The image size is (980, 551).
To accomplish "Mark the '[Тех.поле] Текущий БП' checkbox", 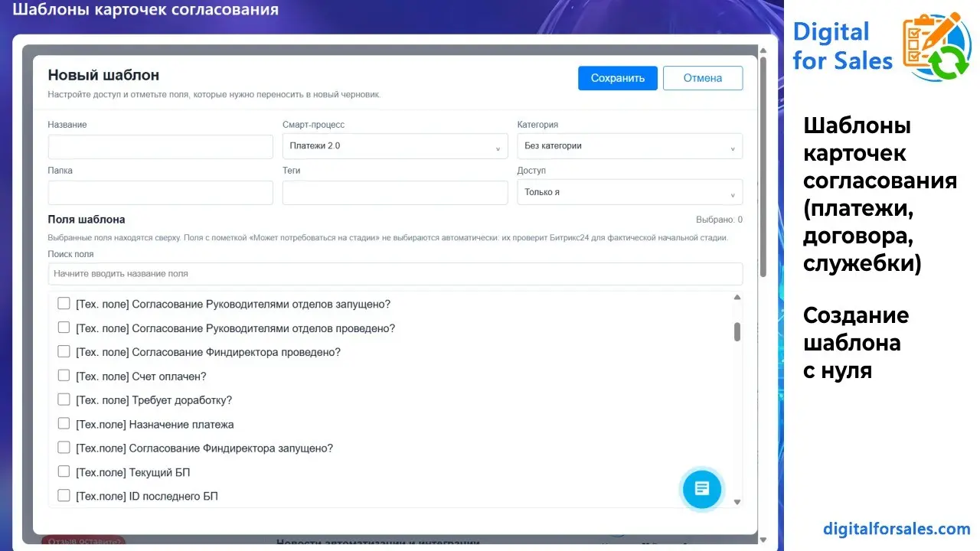I will point(64,471).
